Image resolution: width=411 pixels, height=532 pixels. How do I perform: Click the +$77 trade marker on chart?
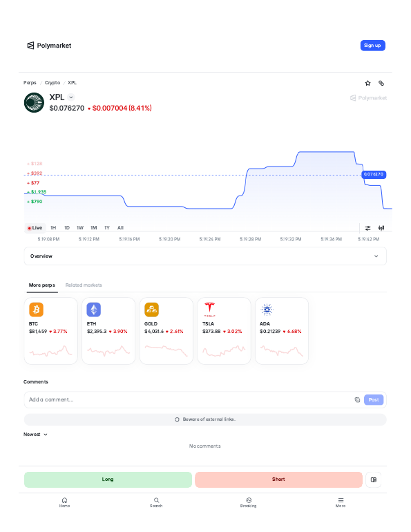point(33,183)
